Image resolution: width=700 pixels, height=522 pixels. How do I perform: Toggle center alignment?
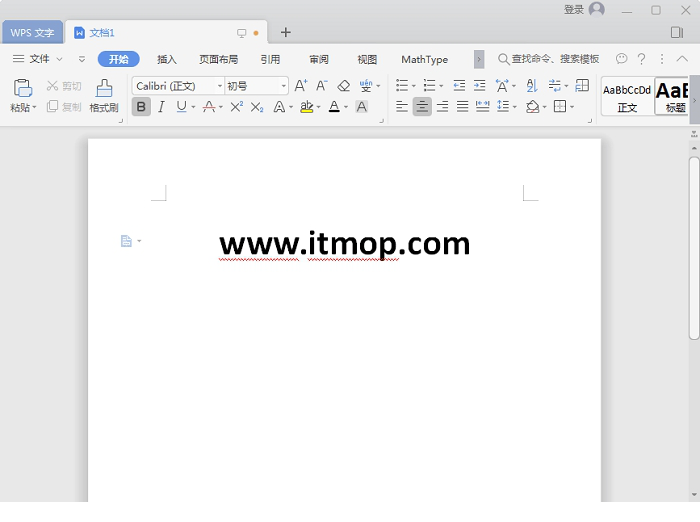tap(422, 107)
